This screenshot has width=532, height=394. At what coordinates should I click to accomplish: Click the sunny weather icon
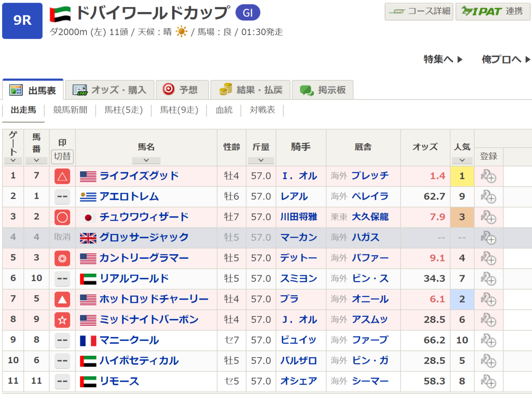pos(182,32)
